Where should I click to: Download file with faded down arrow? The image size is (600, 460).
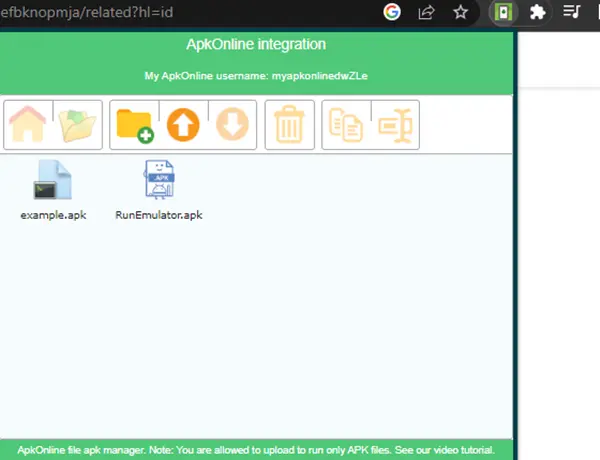232,124
